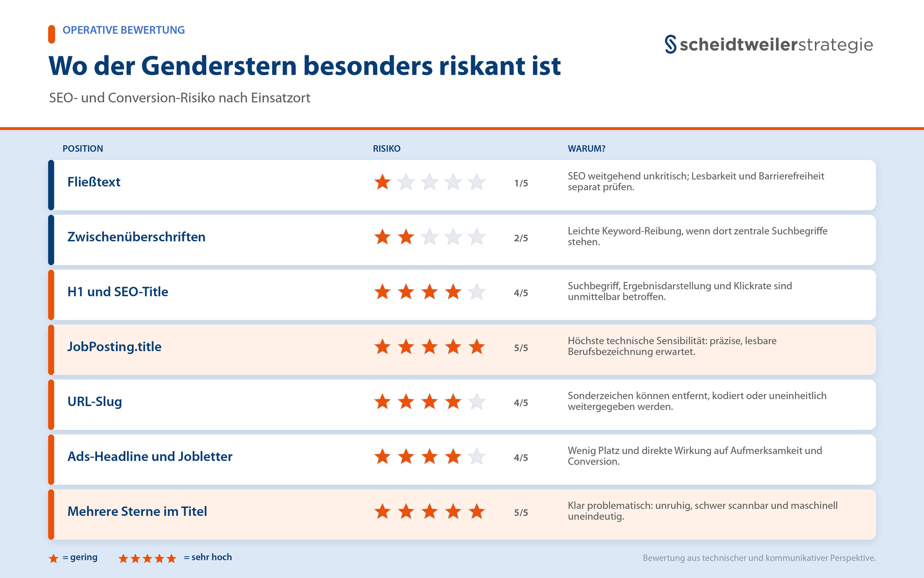This screenshot has height=578, width=924.
Task: Click the single star legend icon for gering
Action: (53, 558)
